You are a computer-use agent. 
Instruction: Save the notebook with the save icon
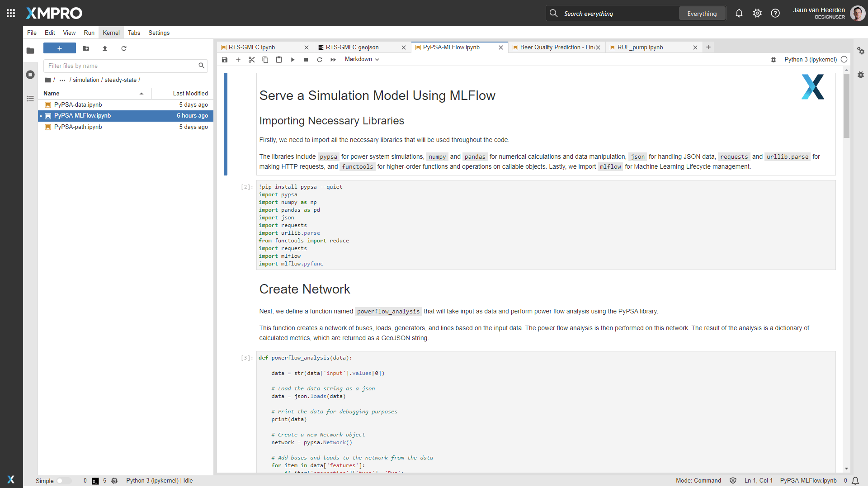(x=225, y=60)
